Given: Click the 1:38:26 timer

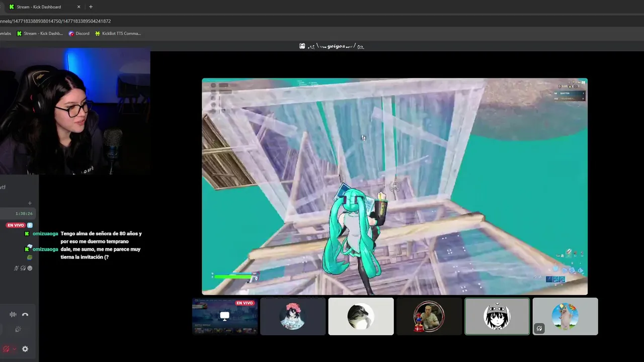Looking at the screenshot, I should (x=24, y=214).
